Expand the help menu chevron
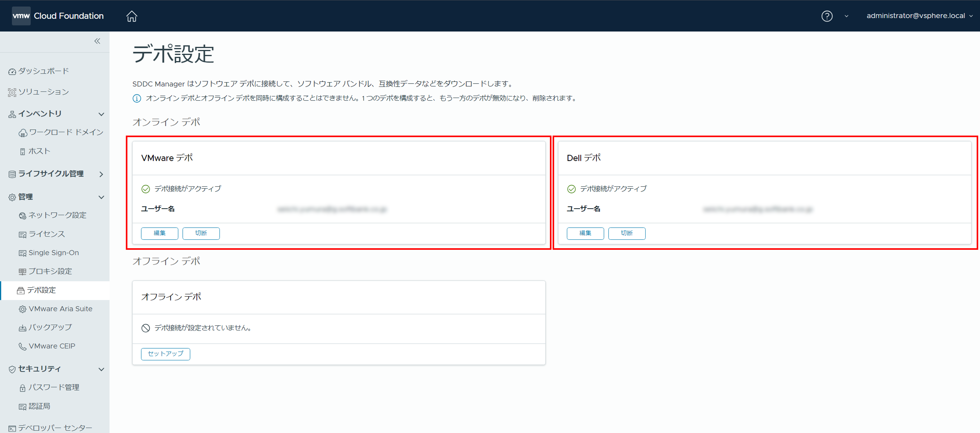This screenshot has height=433, width=980. 846,16
